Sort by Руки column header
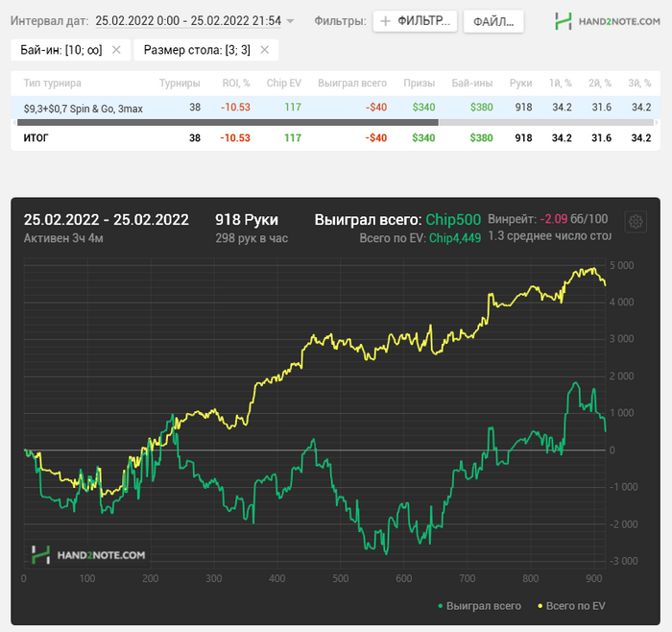This screenshot has width=672, height=632. point(520,84)
